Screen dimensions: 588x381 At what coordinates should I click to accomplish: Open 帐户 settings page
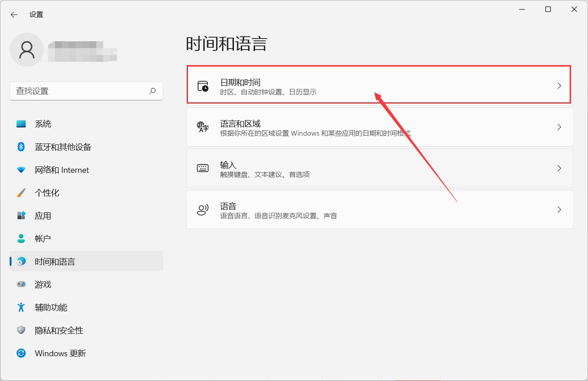point(86,238)
